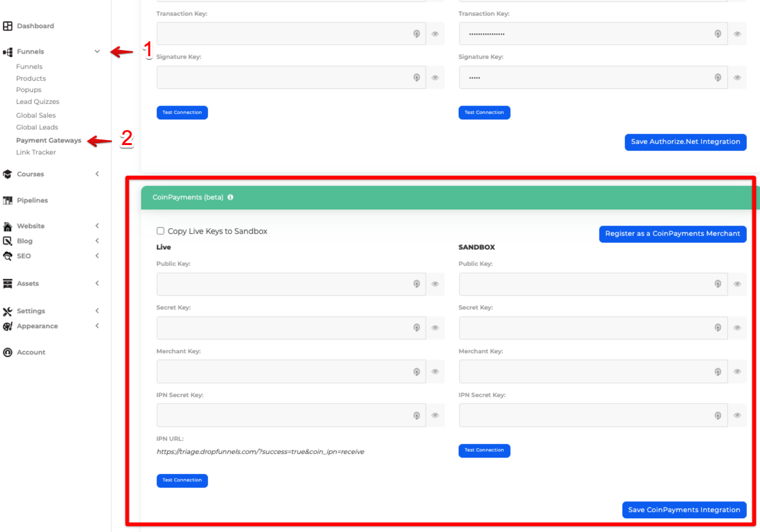Reveal the Sandbox Secret Key with eye icon
Screen dimensions: 760x532
[x=737, y=328]
